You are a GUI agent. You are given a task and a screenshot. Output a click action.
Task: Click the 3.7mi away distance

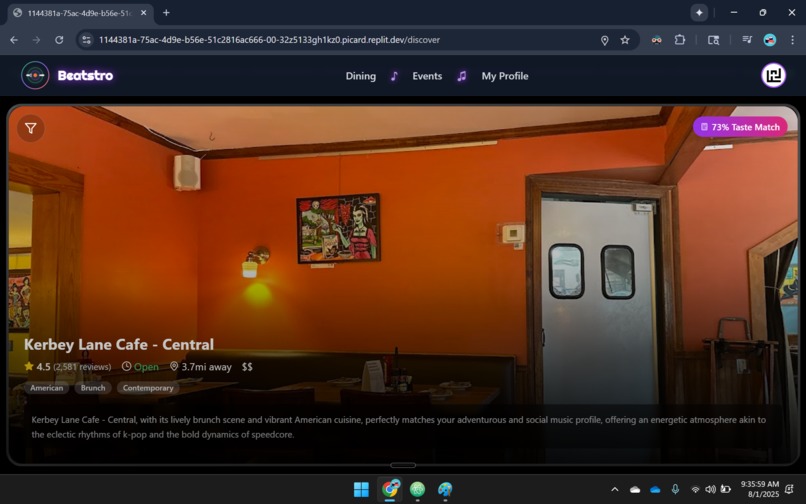click(x=201, y=367)
